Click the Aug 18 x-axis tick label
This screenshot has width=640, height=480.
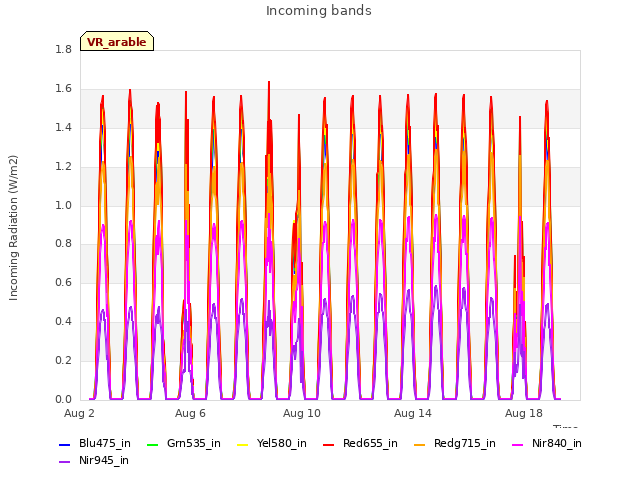[x=524, y=413]
